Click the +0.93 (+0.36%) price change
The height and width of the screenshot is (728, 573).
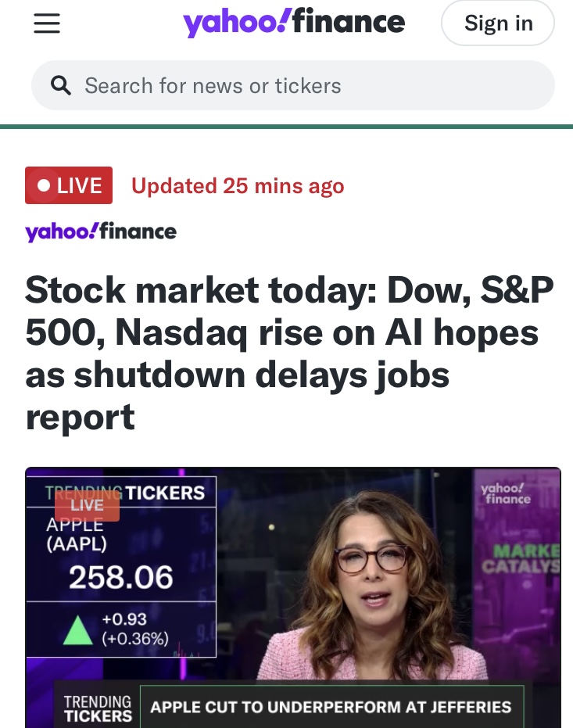135,629
